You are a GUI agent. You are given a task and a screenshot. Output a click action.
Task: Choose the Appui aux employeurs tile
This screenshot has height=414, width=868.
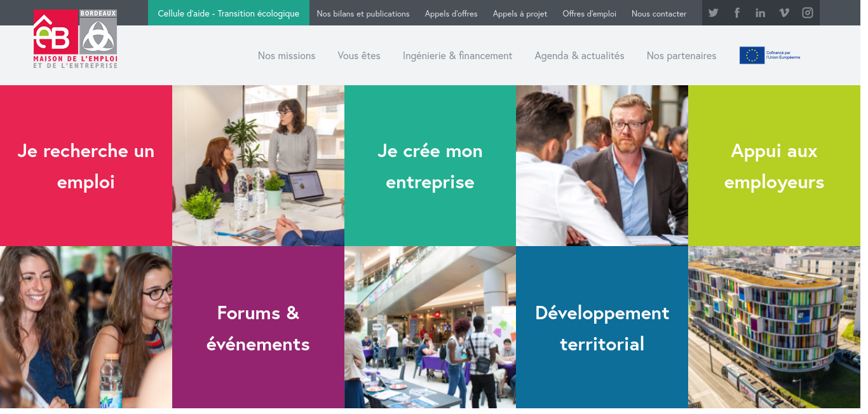click(774, 166)
